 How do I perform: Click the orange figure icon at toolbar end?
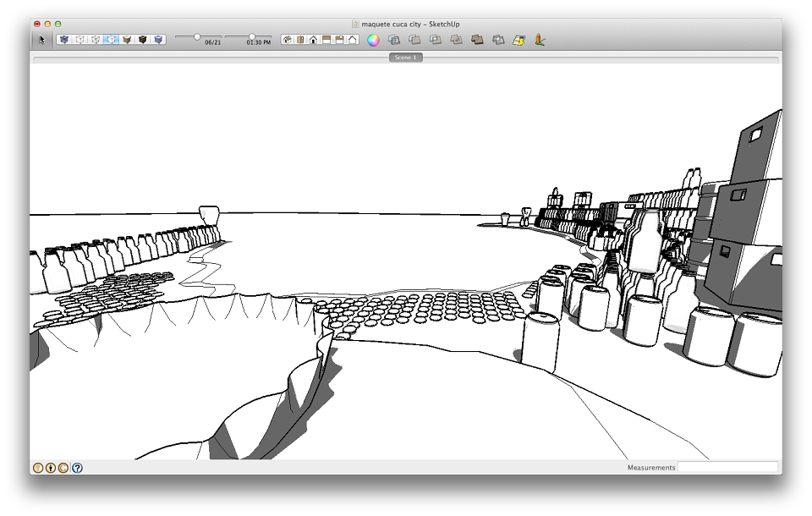pos(540,40)
